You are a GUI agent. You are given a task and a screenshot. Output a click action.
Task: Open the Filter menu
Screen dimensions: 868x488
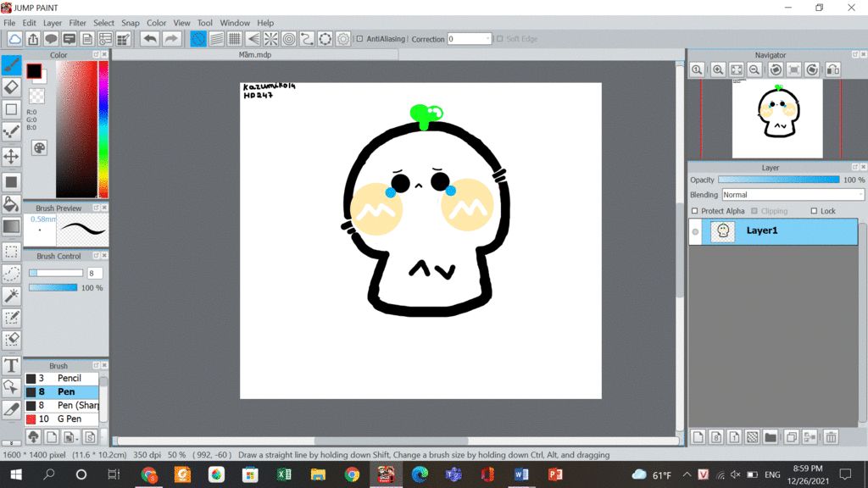tap(77, 23)
